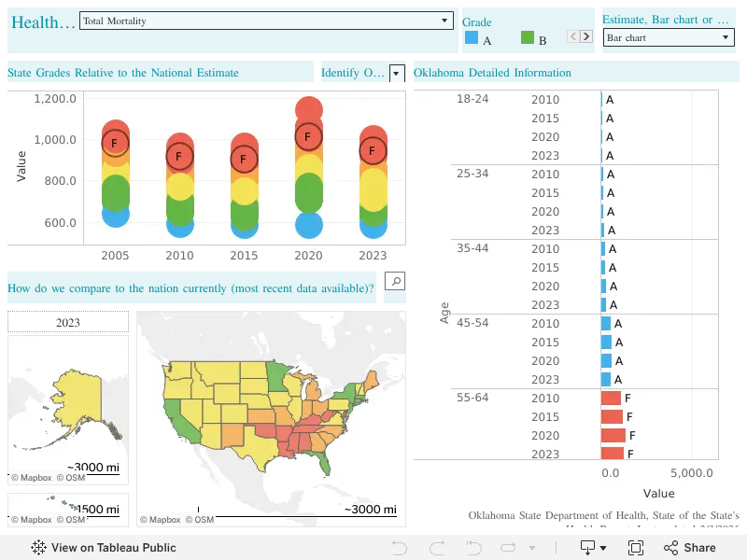747x560 pixels.
Task: Click the Tableau logo icon in the toolbar
Action: [38, 548]
